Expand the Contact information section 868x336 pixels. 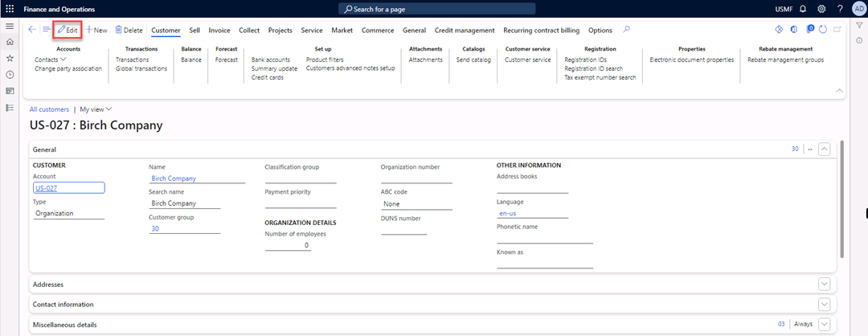click(825, 305)
